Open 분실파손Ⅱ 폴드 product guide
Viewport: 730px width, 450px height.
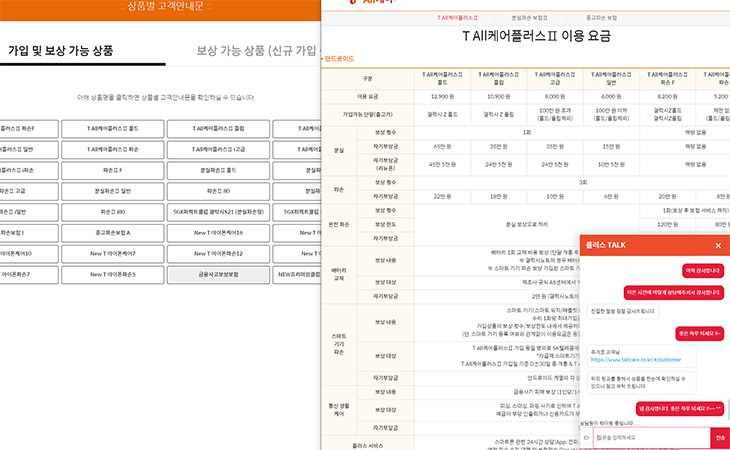(x=218, y=170)
